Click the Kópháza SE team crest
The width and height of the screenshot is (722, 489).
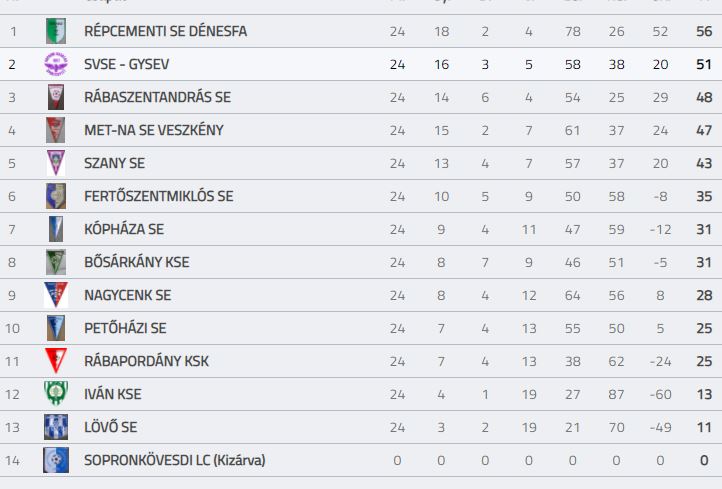click(56, 229)
